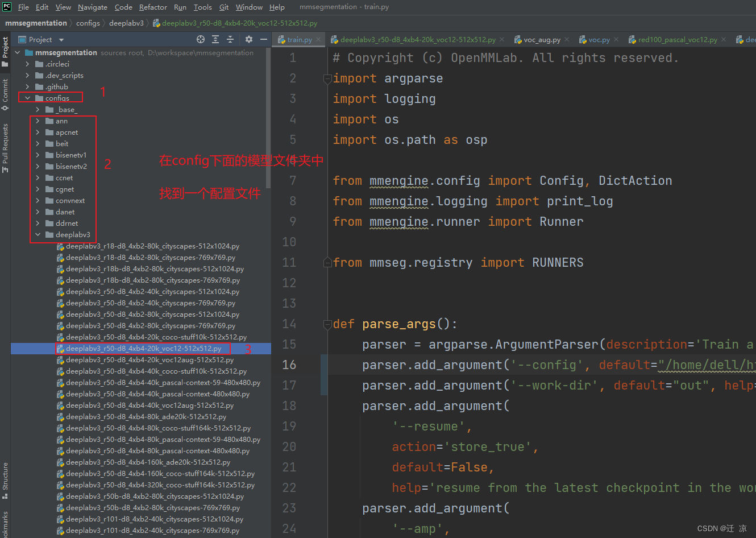Click deeplabv3 in the breadcrumb

pyautogui.click(x=126, y=23)
